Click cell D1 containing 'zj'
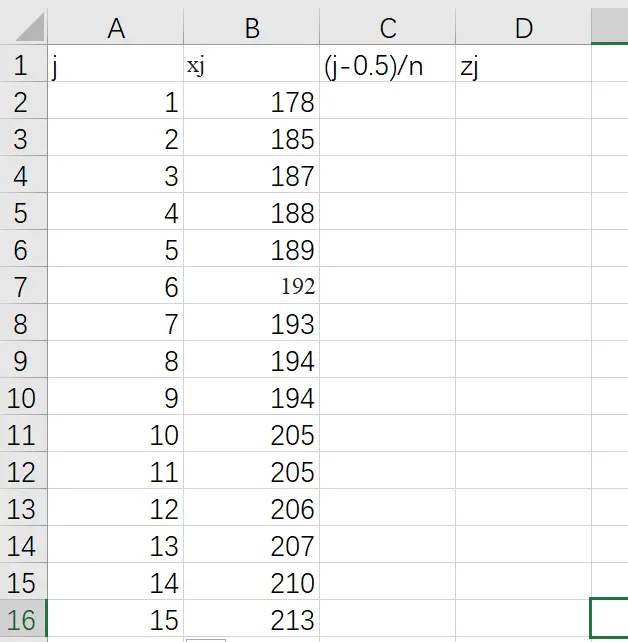Image resolution: width=628 pixels, height=642 pixels. tap(523, 63)
